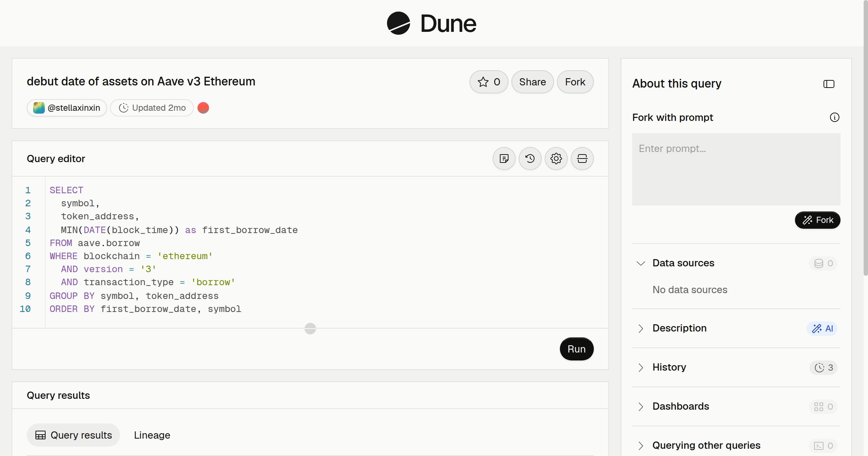
Task: Click the Data sources count badge
Action: (x=823, y=263)
